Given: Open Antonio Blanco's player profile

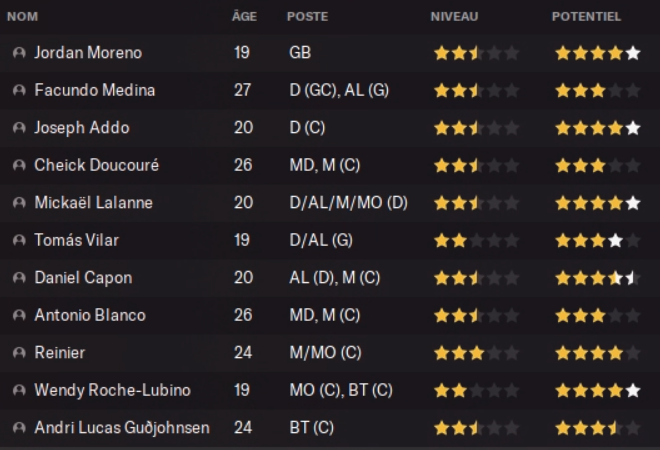Looking at the screenshot, I should pyautogui.click(x=90, y=316).
